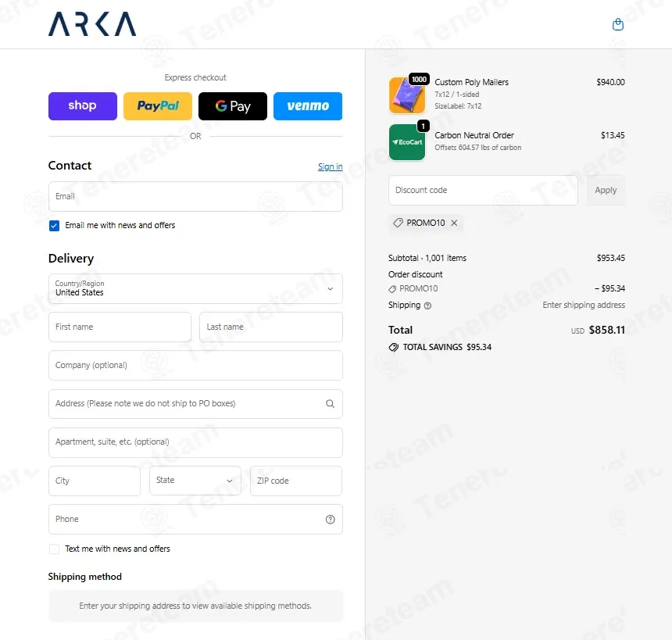Click the ARKA logo
This screenshot has height=640, width=672.
click(92, 24)
